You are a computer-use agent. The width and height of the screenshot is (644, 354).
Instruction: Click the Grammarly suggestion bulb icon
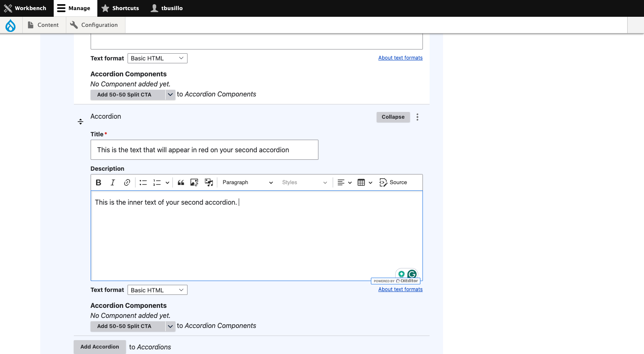[x=402, y=274]
